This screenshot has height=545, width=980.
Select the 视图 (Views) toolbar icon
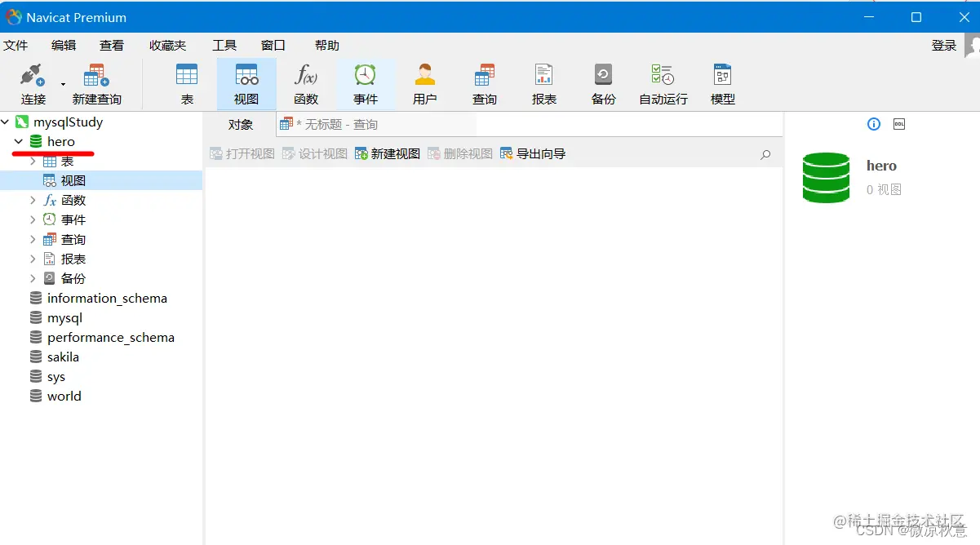pos(246,82)
